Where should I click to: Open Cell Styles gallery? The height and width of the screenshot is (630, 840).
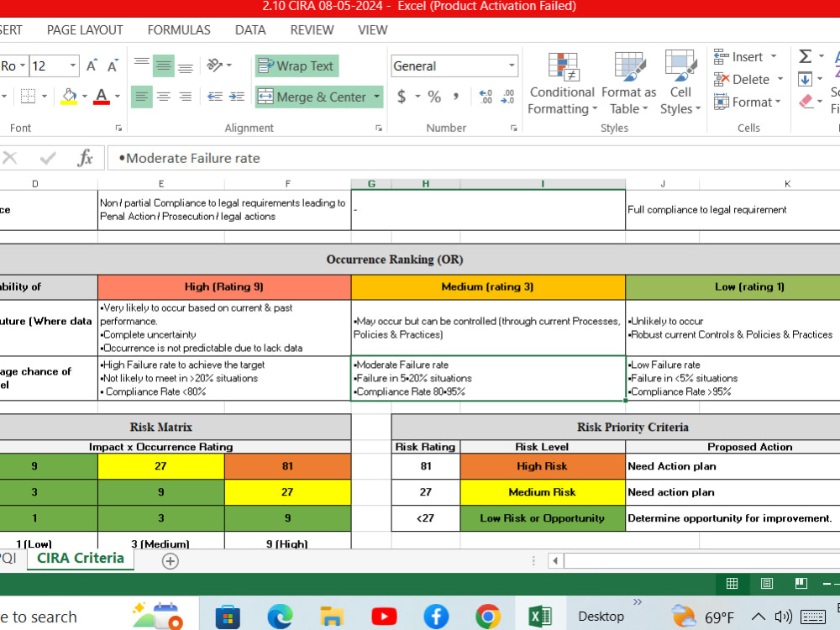click(x=680, y=84)
